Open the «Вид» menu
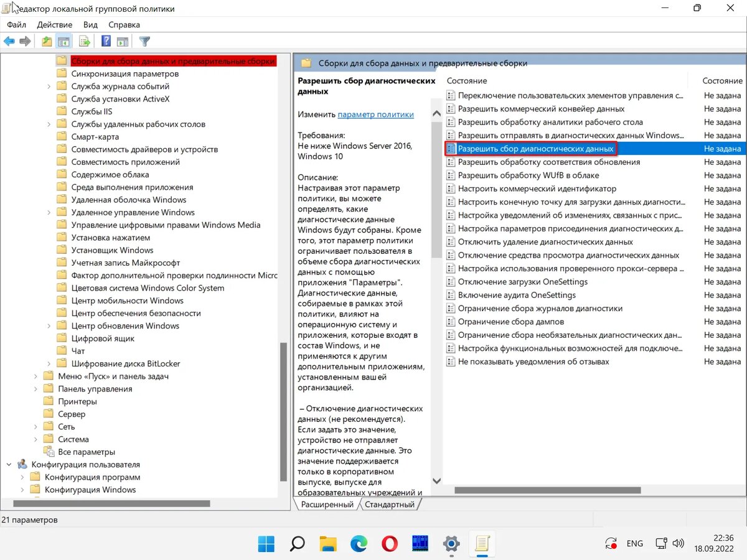The width and height of the screenshot is (747, 560). point(91,25)
